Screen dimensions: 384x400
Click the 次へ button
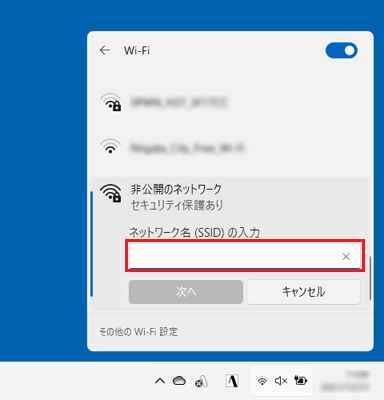(x=186, y=292)
